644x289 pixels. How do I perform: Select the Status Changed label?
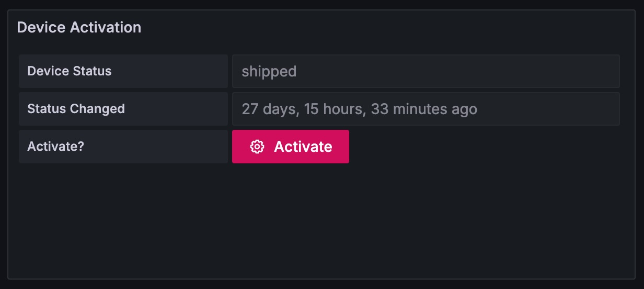click(76, 109)
